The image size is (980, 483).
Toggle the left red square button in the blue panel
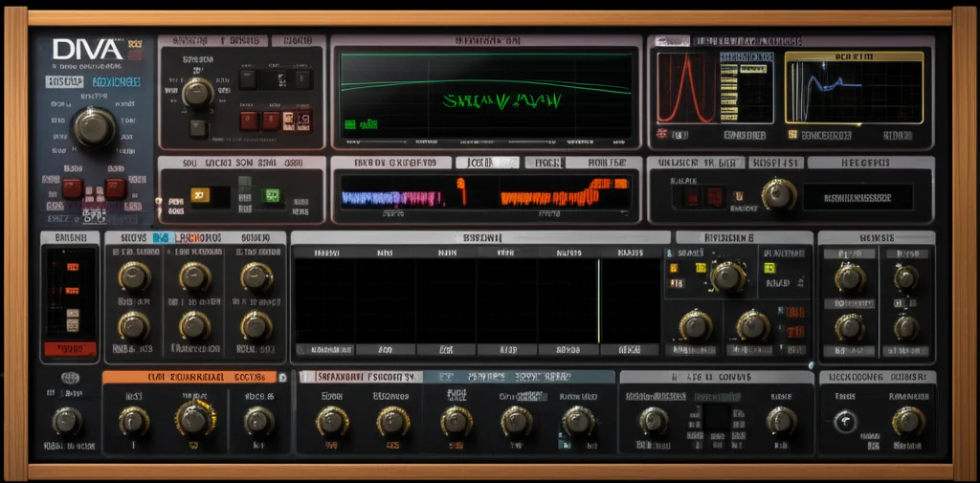tap(72, 188)
